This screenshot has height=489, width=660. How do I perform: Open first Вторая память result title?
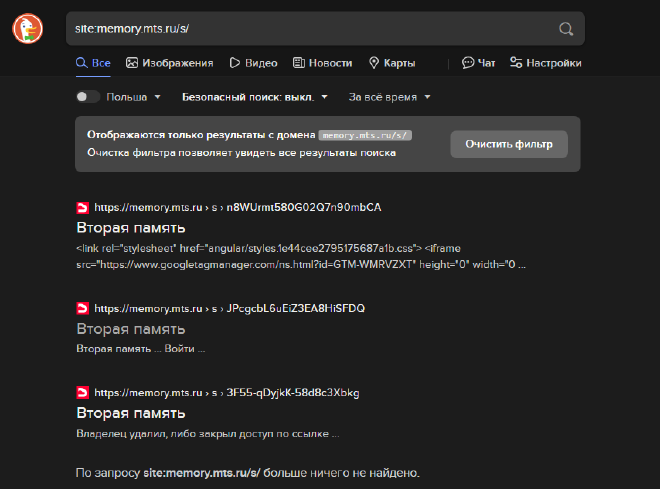[131, 228]
